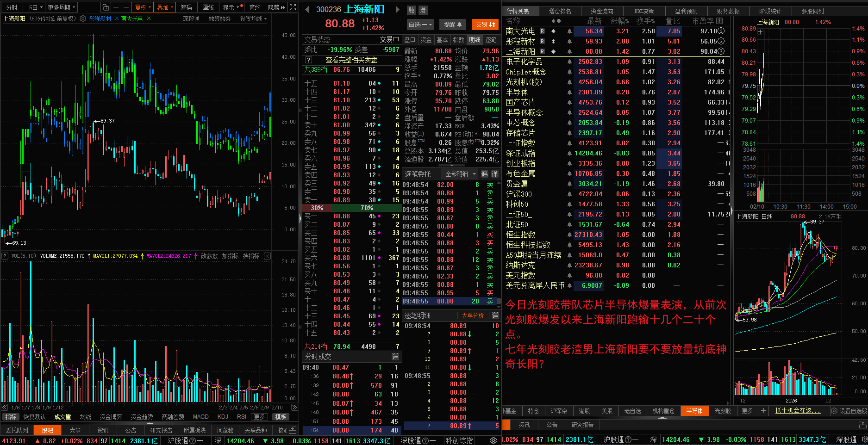Go to next stock with right arrow
The height and width of the screenshot is (445, 868).
pos(397,9)
